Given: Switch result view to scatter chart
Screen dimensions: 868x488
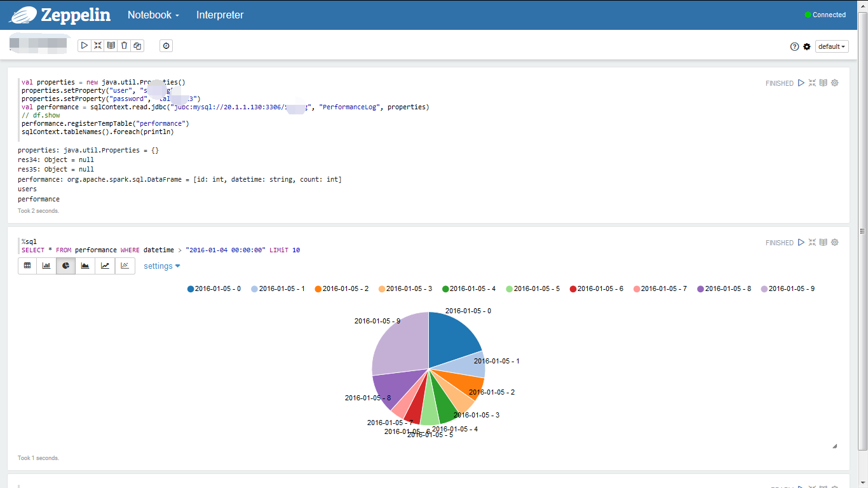Looking at the screenshot, I should 125,266.
